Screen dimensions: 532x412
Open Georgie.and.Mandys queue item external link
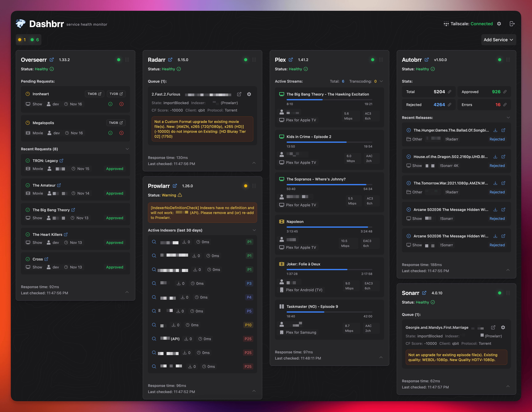coord(493,328)
